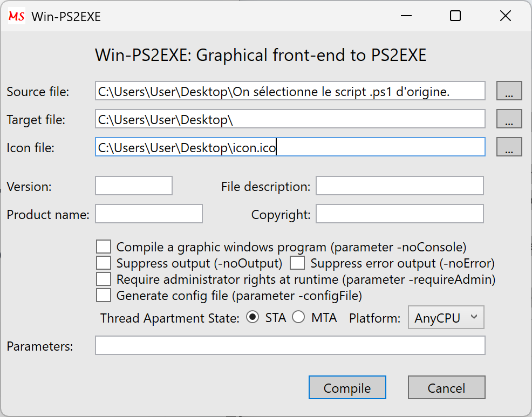532x417 pixels.
Task: Focus the File description field
Action: tap(399, 186)
